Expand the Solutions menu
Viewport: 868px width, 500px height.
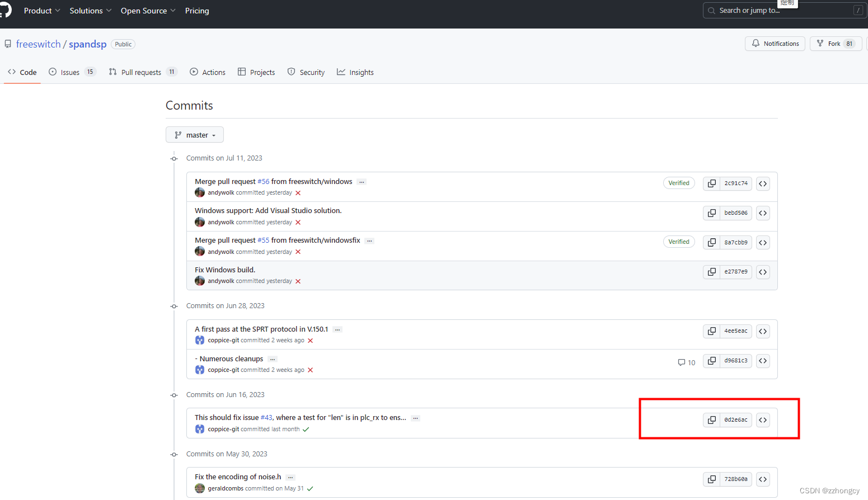(x=91, y=11)
